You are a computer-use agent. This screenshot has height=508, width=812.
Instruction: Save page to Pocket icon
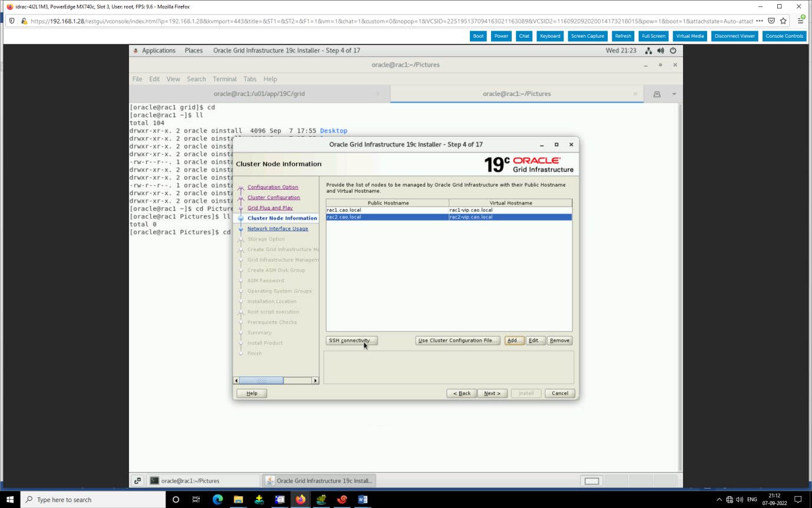(x=771, y=21)
